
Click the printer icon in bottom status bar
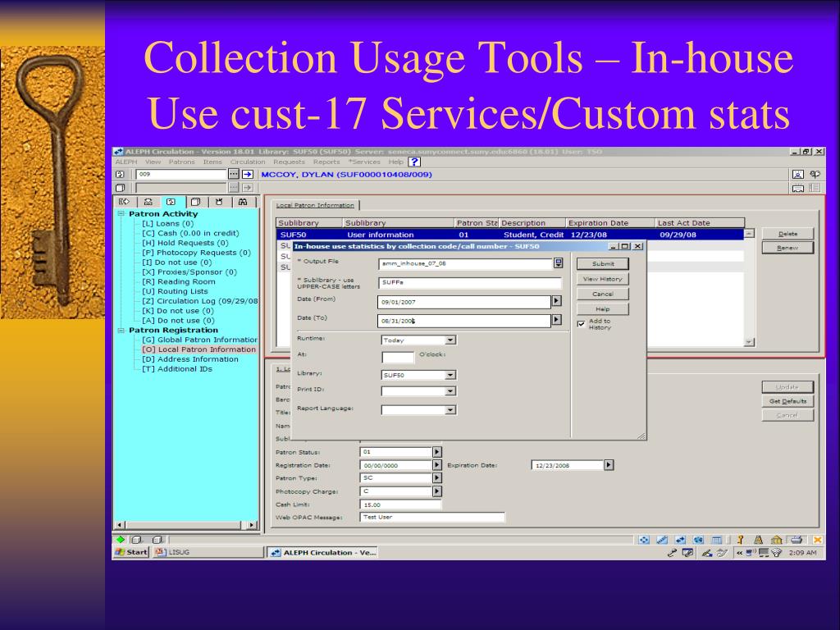[797, 540]
